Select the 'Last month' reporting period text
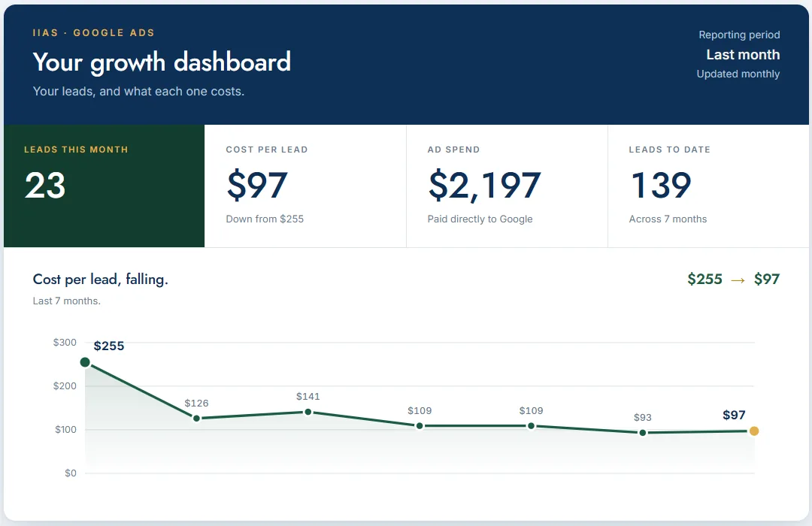The height and width of the screenshot is (526, 812). pyautogui.click(x=743, y=54)
